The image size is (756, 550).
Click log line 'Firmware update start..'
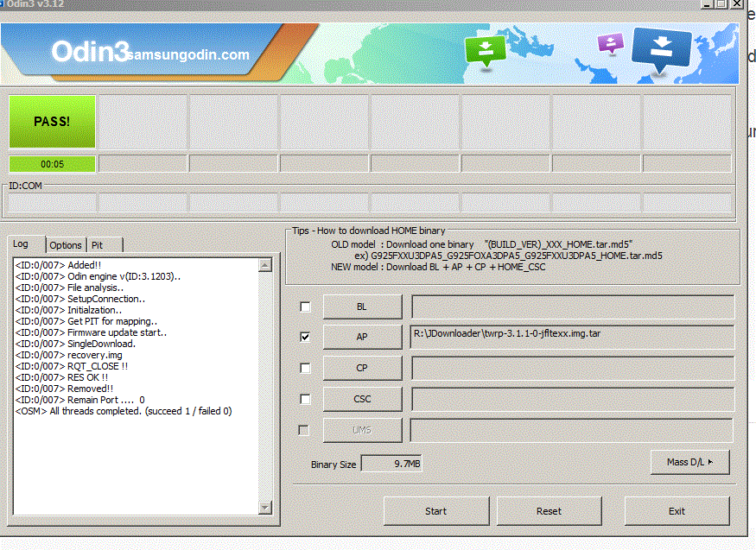pyautogui.click(x=91, y=332)
